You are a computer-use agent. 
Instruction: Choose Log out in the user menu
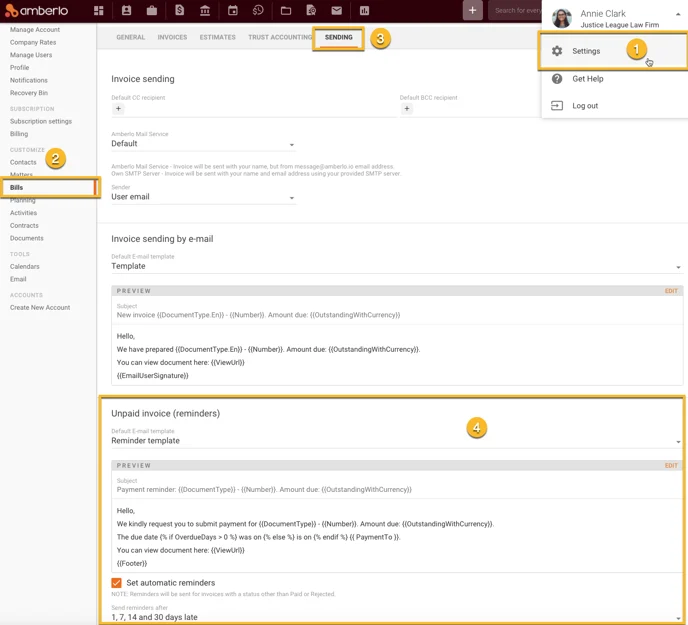pos(614,106)
